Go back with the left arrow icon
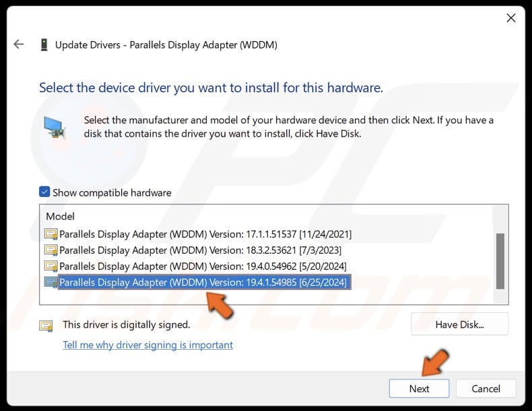This screenshot has width=532, height=411. click(19, 44)
